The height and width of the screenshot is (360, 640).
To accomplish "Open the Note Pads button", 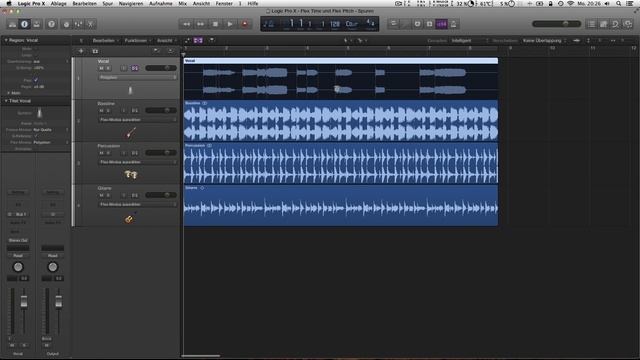I will click(x=604, y=24).
